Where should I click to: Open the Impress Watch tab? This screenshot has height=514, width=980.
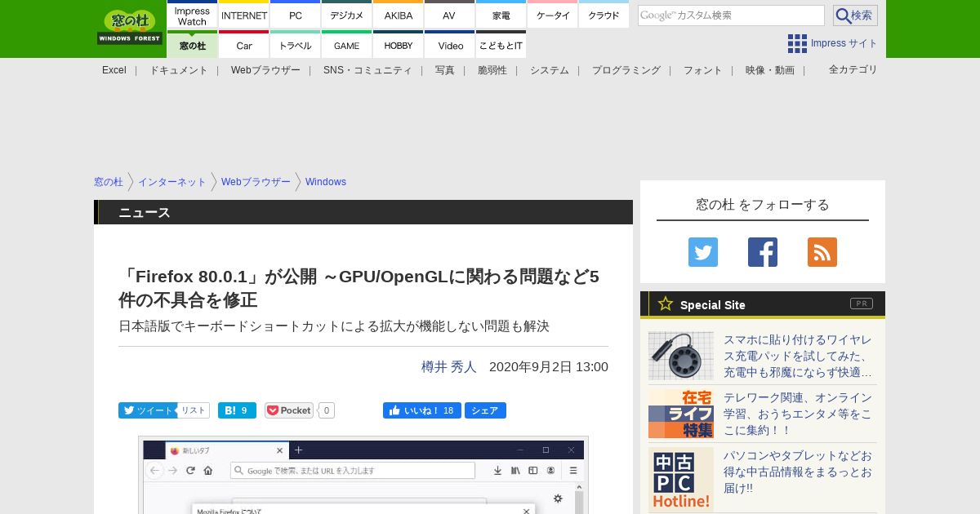(192, 16)
